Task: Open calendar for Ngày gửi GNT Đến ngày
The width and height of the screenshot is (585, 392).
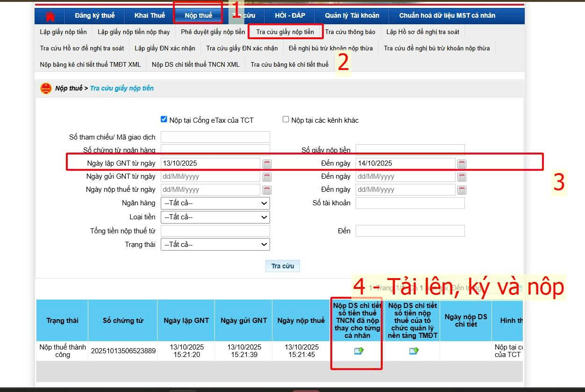Action: click(x=462, y=177)
